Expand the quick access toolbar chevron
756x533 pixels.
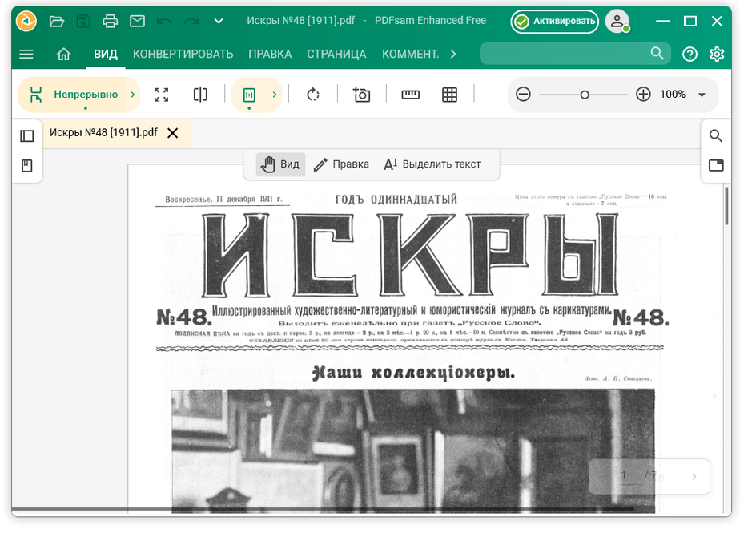[219, 21]
